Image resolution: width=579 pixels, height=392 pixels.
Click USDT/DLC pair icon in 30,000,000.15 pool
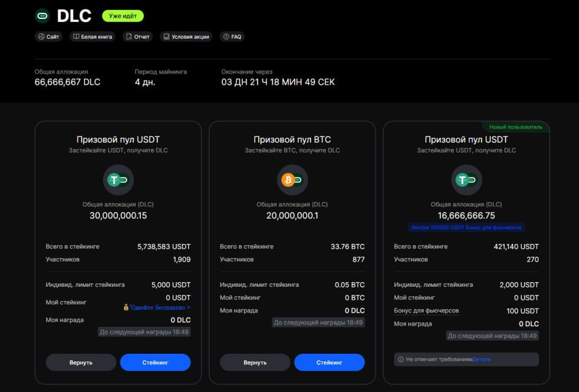pos(118,180)
